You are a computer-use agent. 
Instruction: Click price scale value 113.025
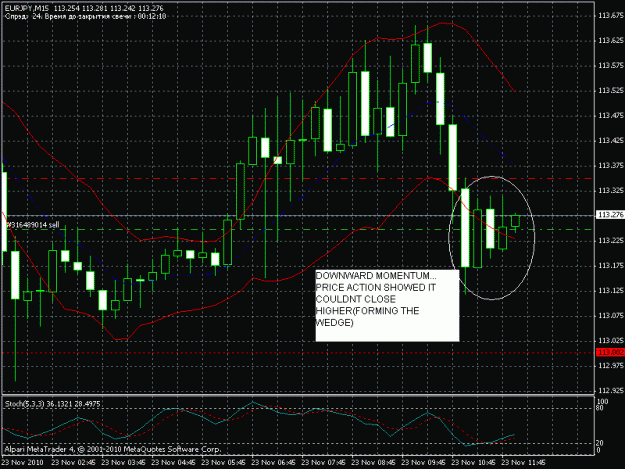610,341
